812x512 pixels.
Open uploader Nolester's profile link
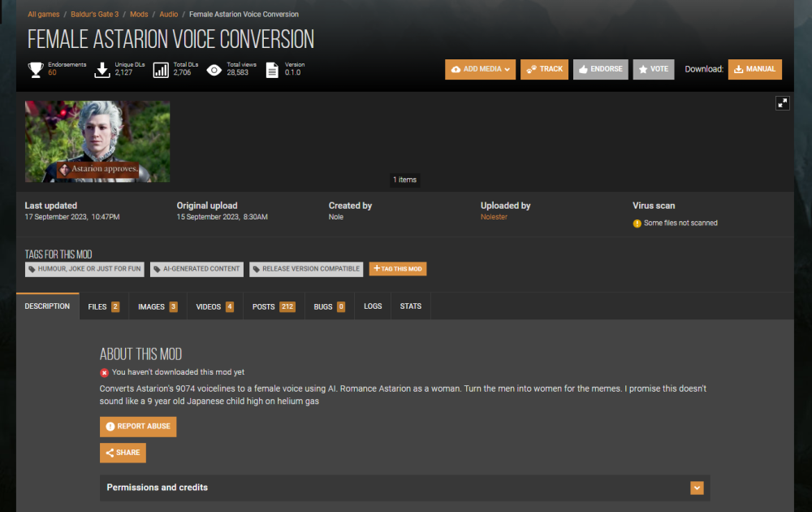point(494,217)
